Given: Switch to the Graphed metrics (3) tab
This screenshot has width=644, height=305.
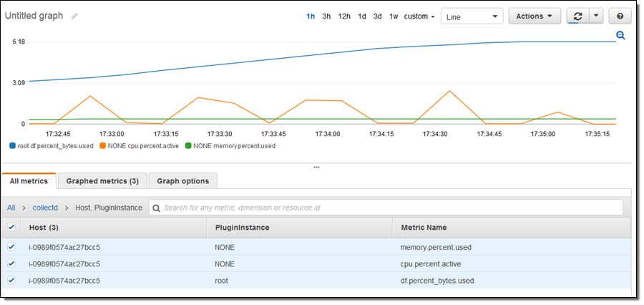Looking at the screenshot, I should [x=102, y=181].
